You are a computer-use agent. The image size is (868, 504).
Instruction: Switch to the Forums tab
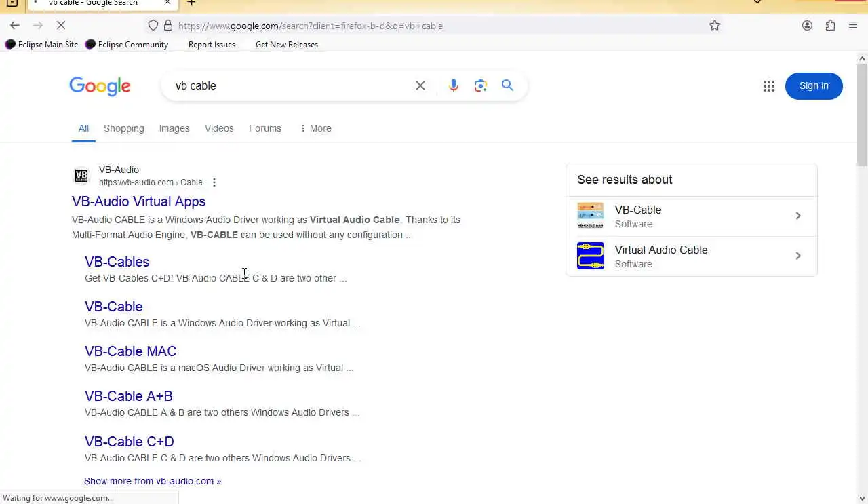pyautogui.click(x=265, y=128)
